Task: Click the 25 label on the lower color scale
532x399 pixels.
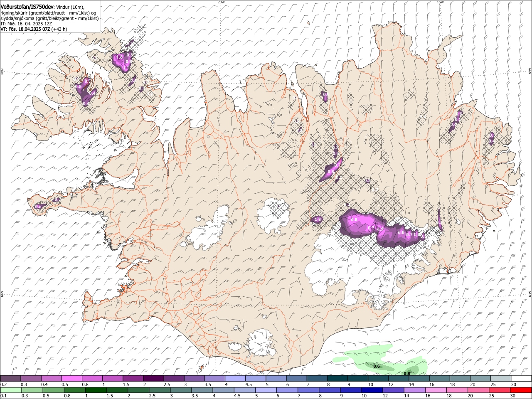Action: coord(492,396)
